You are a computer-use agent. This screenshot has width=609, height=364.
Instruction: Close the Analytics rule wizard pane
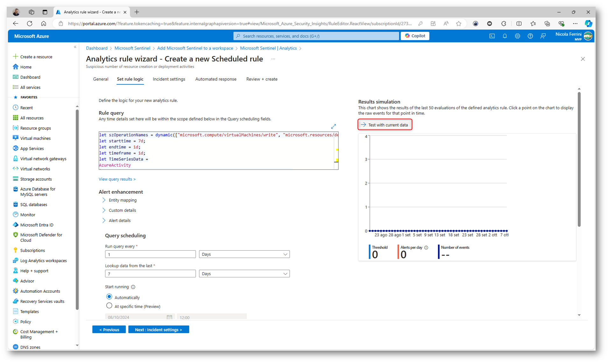click(x=583, y=59)
